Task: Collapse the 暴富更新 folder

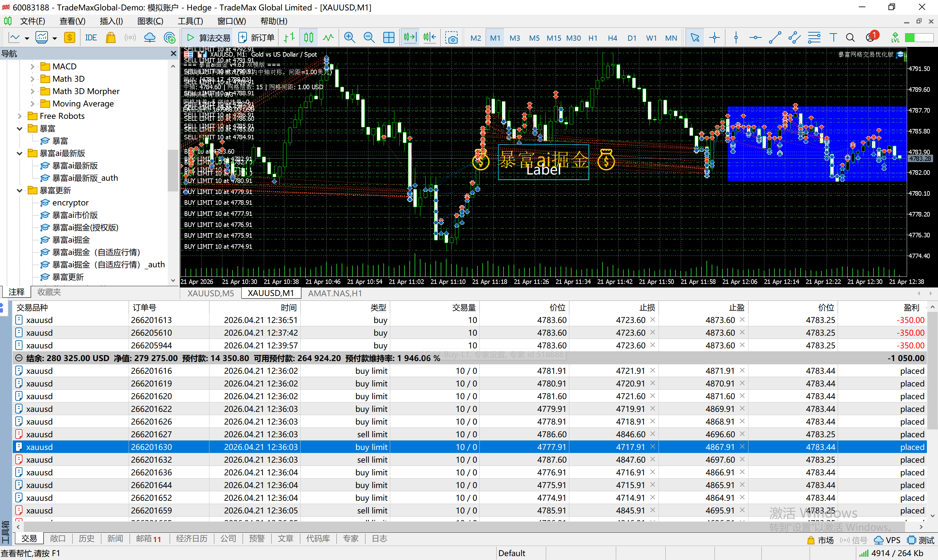Action: click(20, 190)
